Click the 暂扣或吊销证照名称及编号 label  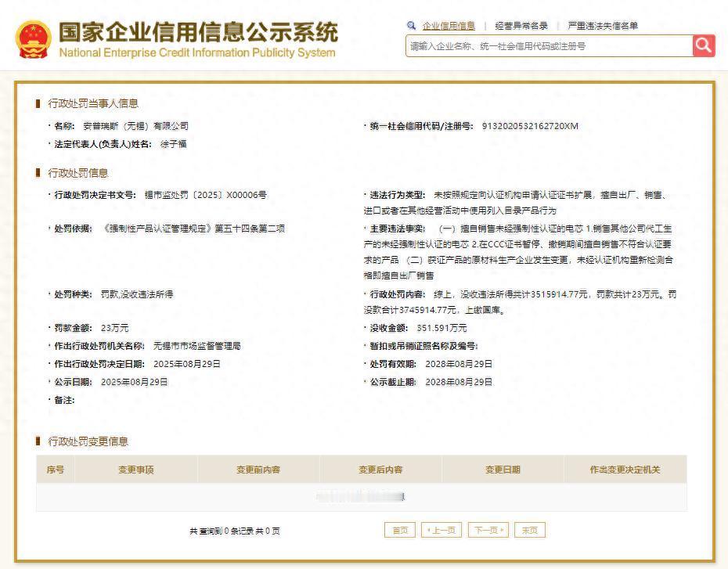click(423, 346)
